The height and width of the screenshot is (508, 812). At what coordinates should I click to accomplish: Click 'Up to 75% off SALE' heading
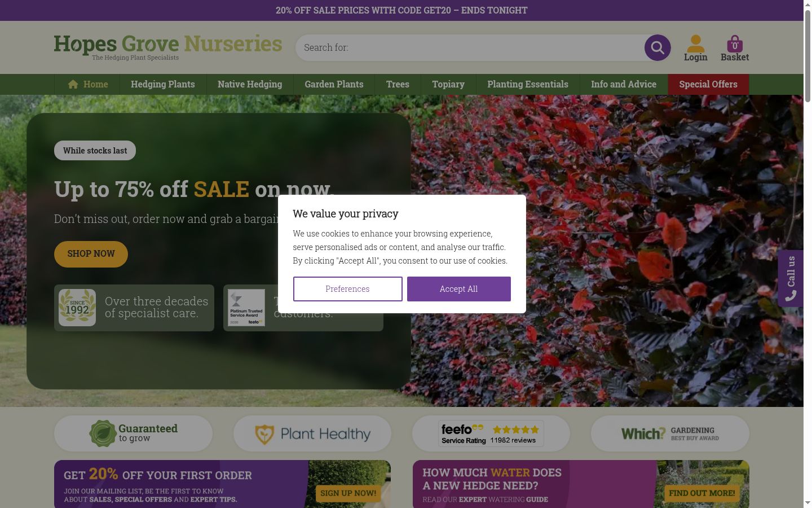point(194,189)
